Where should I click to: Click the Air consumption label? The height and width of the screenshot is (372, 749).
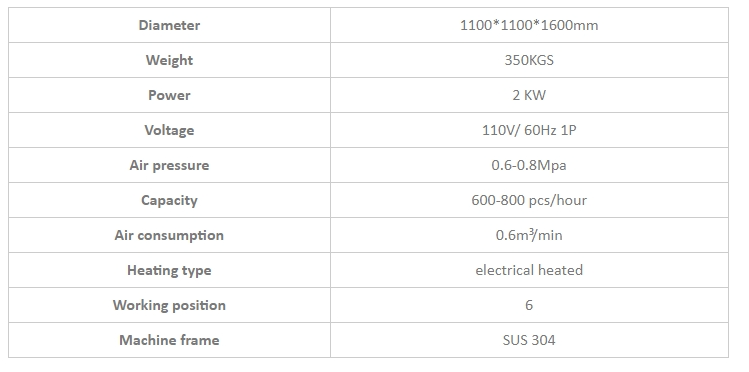[x=169, y=235]
